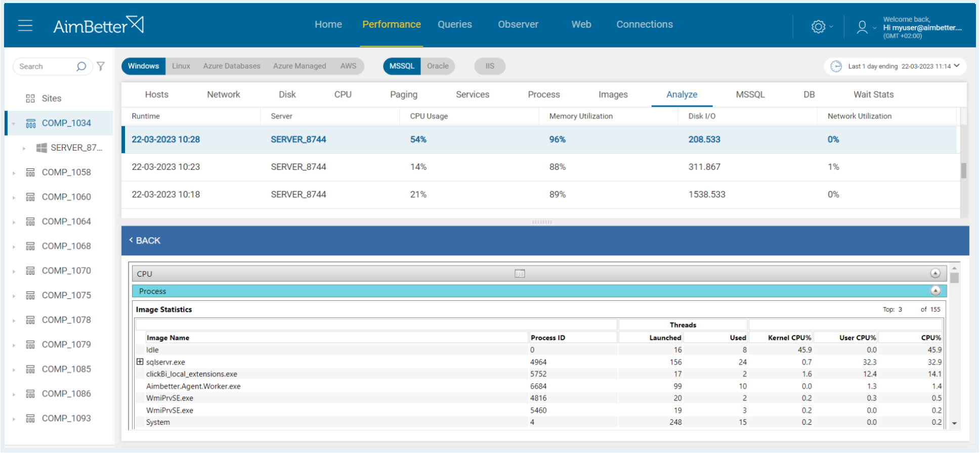Sort by the CPU Usage column header
The width and height of the screenshot is (980, 453).
tap(429, 116)
